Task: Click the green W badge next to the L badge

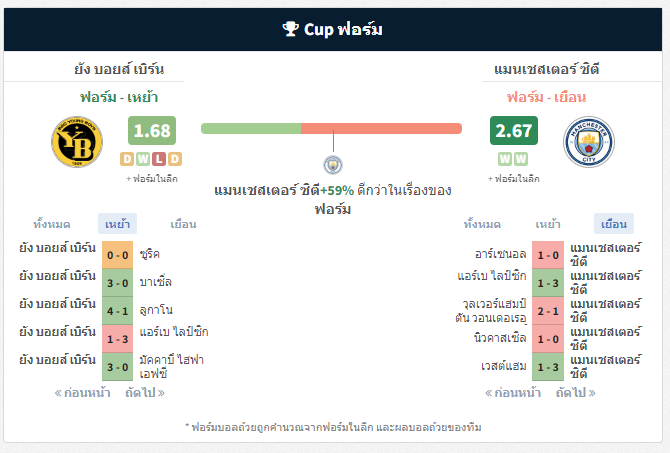Action: pyautogui.click(x=143, y=159)
